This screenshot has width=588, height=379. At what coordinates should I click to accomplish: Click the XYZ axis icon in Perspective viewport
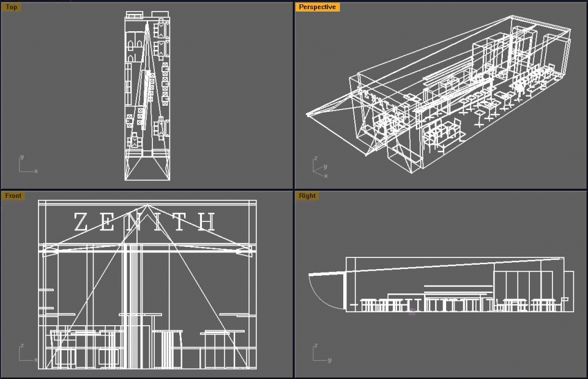[x=319, y=169]
